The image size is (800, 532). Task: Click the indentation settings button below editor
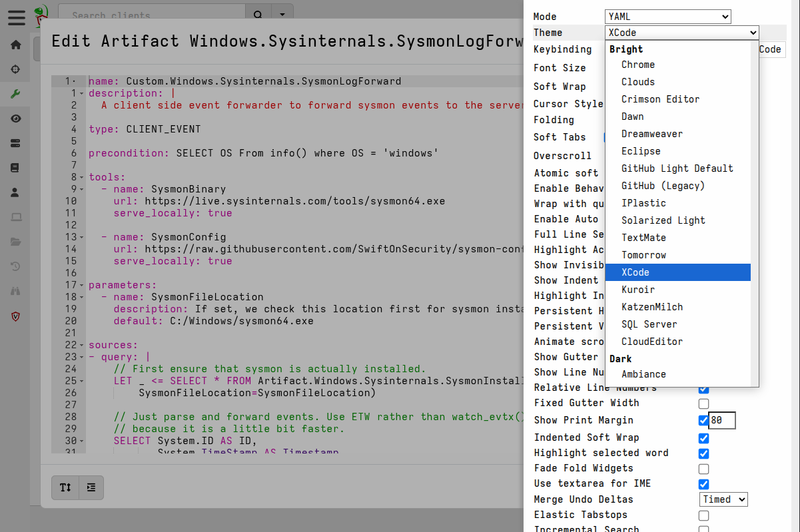click(x=91, y=487)
